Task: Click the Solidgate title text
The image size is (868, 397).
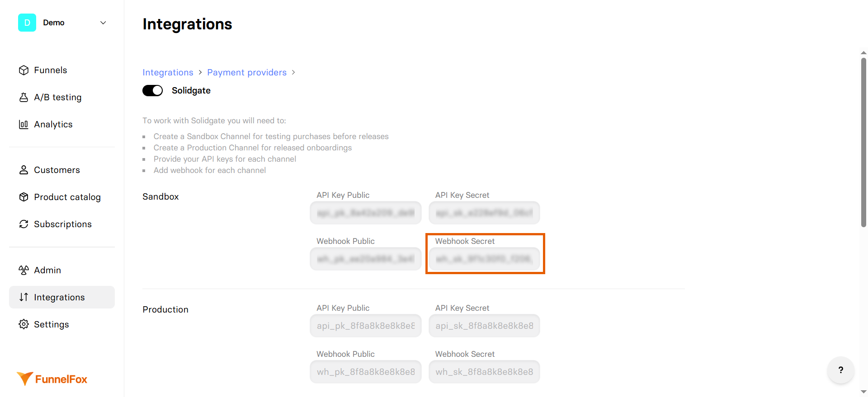Action: point(191,90)
